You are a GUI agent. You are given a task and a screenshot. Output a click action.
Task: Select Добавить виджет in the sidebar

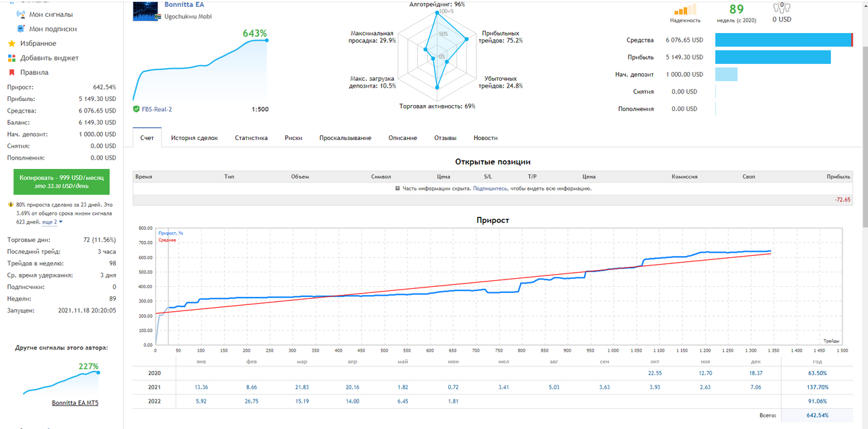49,58
